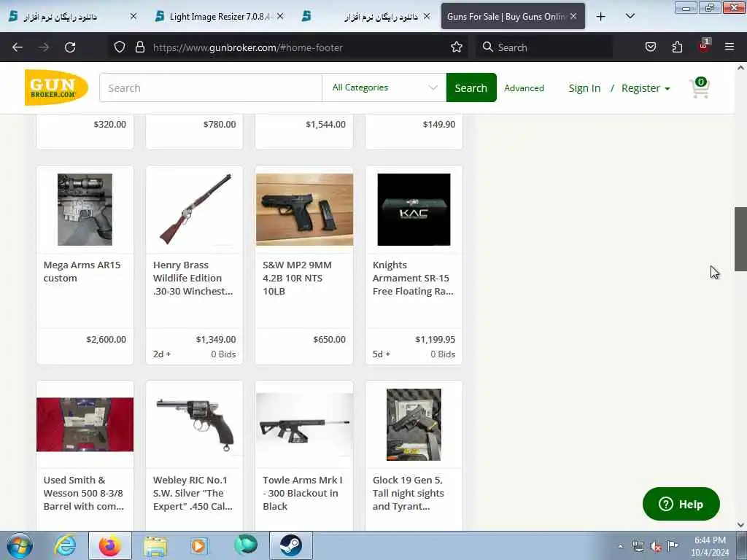
Task: Expand the All Categories dropdown
Action: tap(384, 87)
